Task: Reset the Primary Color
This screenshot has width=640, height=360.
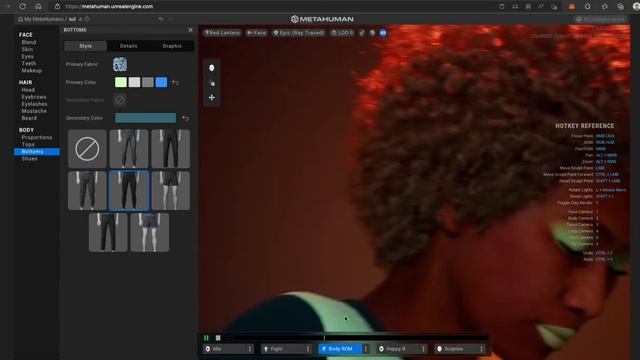Action: [x=175, y=82]
